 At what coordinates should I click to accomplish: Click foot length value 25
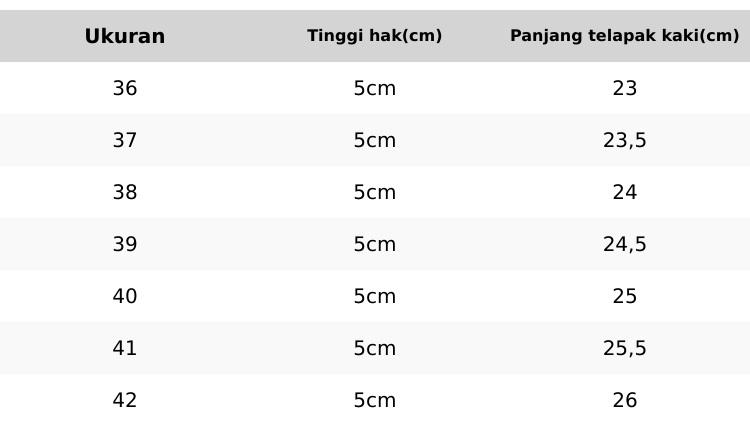coord(625,297)
